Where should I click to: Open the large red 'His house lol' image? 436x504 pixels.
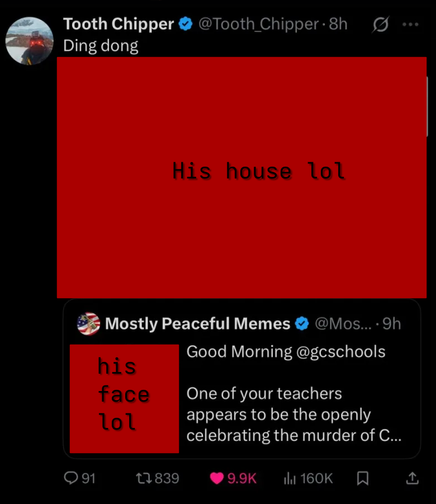coord(241,177)
